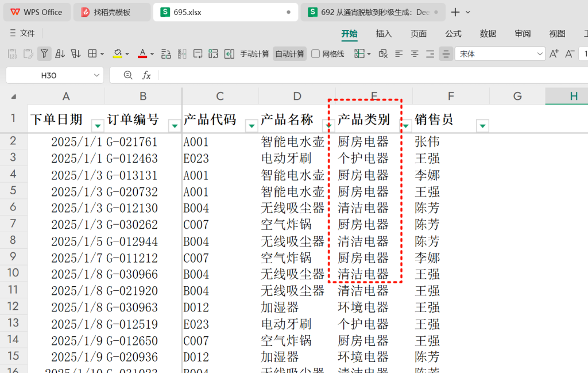Image resolution: width=588 pixels, height=373 pixels.
Task: Click the WPS Office logo icon
Action: tap(15, 12)
